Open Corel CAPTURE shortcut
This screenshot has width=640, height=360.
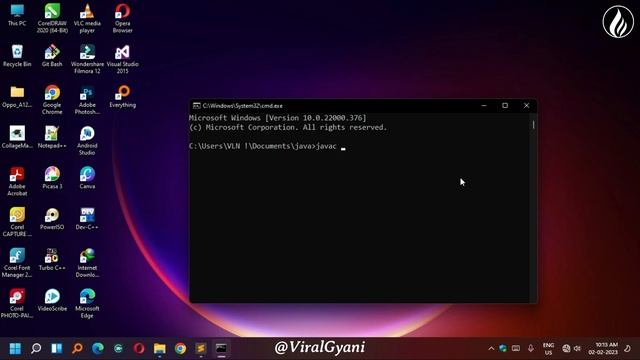17,222
